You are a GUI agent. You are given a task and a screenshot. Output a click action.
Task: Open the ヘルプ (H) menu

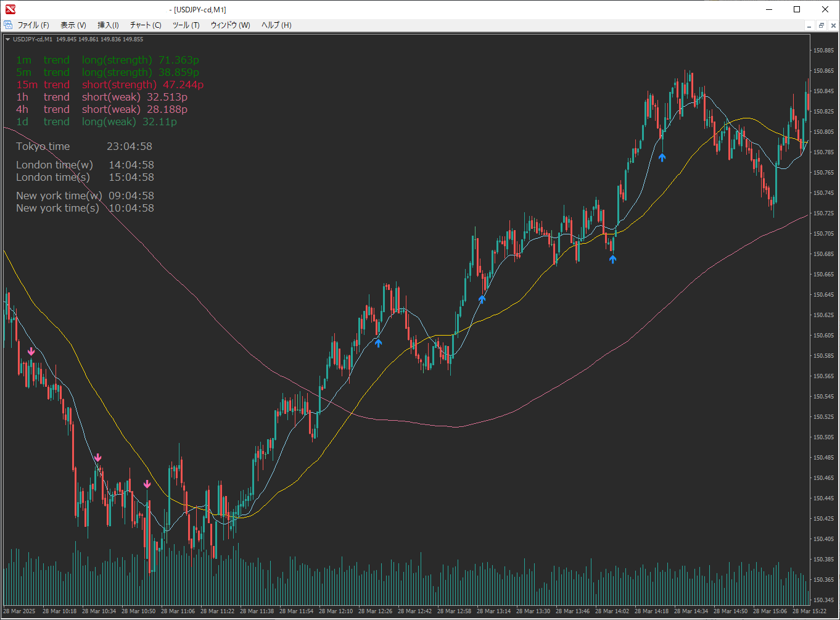(x=276, y=25)
